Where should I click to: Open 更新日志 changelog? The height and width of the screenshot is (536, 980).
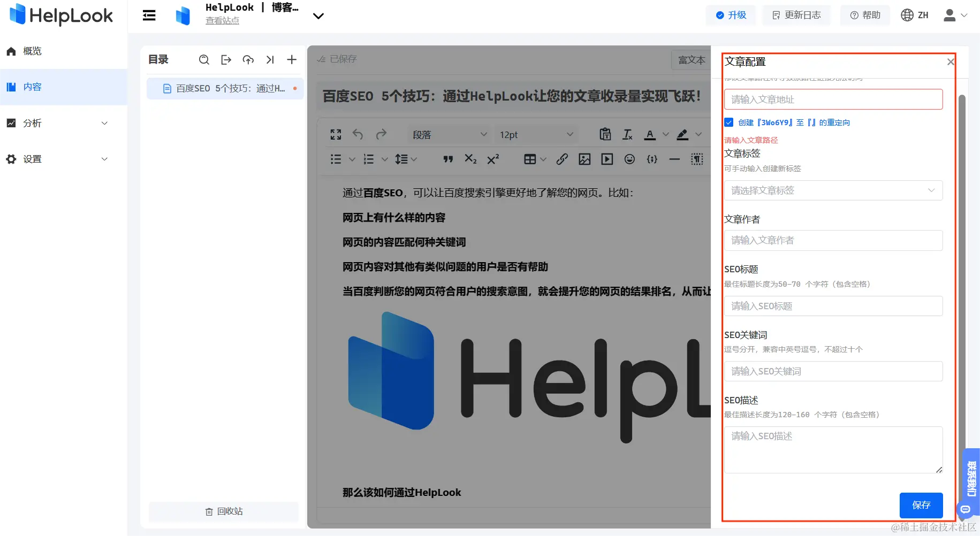796,15
